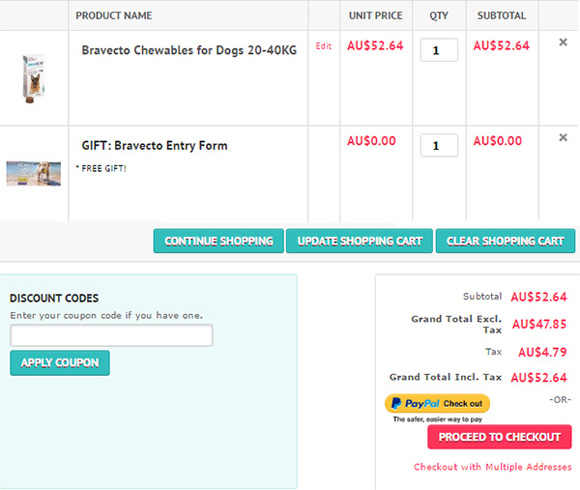This screenshot has height=490, width=580.
Task: Open Checkout with Multiple Addresses link
Action: point(492,467)
